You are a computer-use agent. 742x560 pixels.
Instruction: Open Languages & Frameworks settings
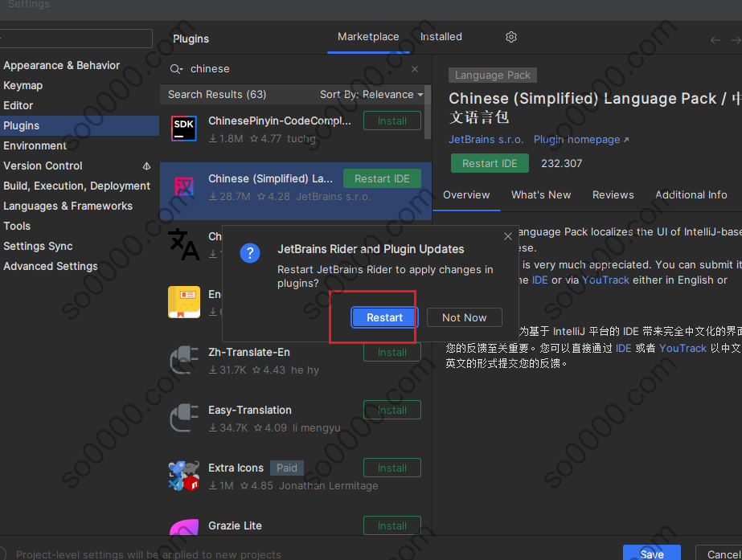tap(68, 206)
